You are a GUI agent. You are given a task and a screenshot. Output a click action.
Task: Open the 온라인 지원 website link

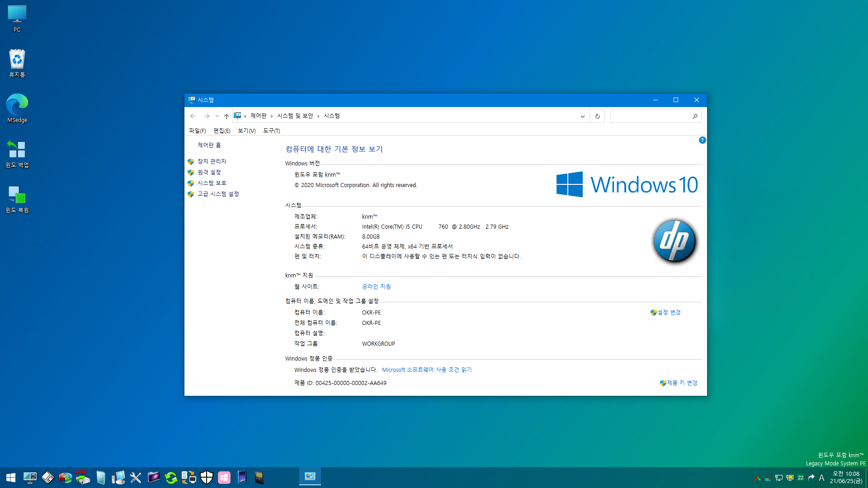[x=377, y=286]
